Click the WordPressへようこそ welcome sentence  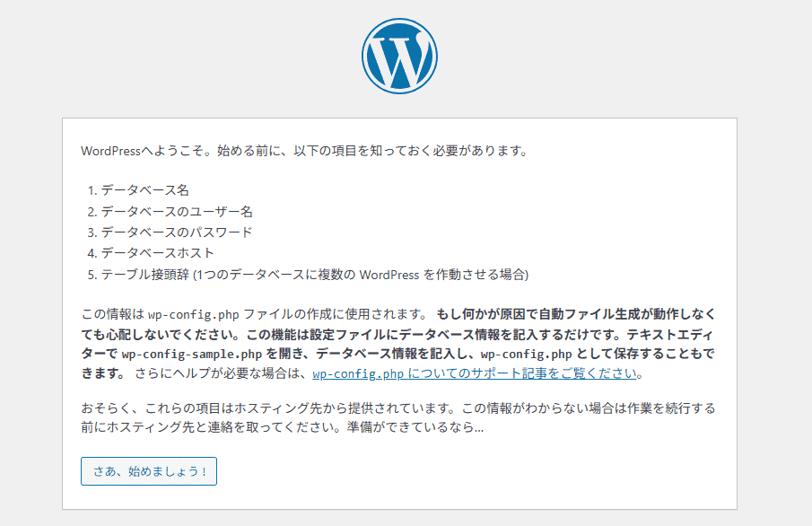301,151
